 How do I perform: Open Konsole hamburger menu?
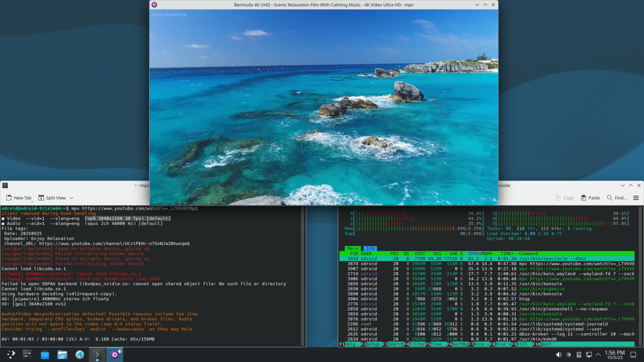pyautogui.click(x=636, y=198)
